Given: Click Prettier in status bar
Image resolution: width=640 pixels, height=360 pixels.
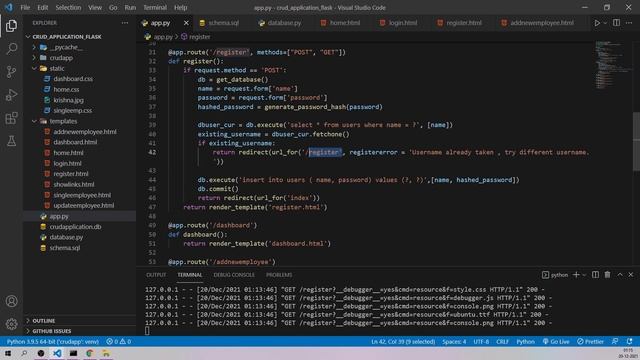Looking at the screenshot, I should click(x=590, y=341).
